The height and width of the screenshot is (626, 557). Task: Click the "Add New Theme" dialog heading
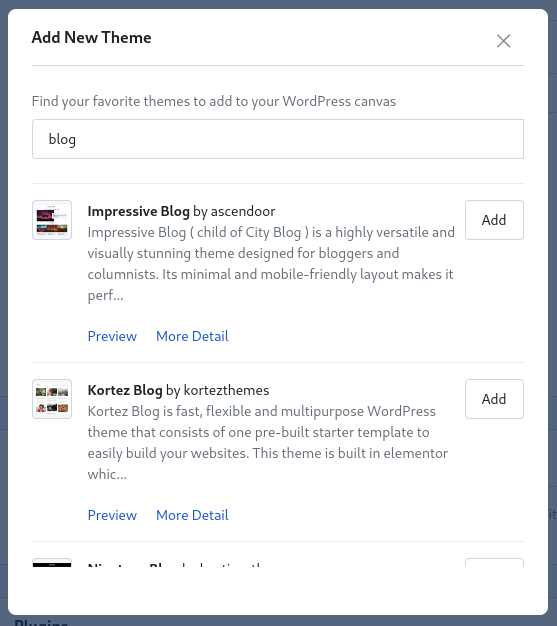click(x=91, y=38)
